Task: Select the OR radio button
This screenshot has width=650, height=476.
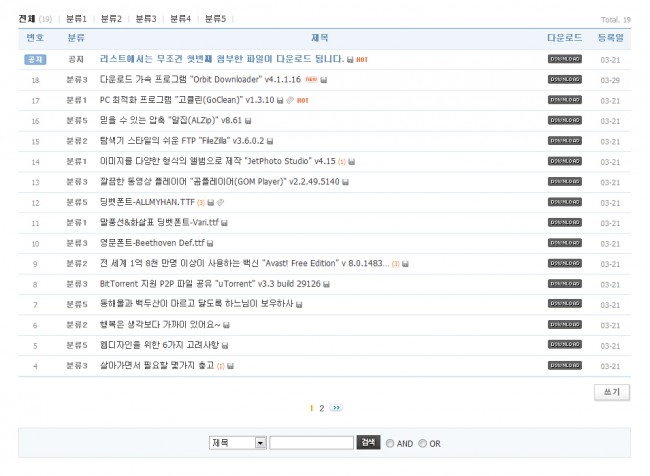Action: click(422, 443)
